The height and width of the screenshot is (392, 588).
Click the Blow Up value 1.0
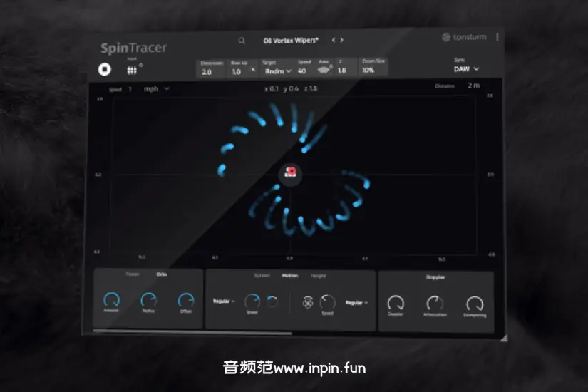click(236, 72)
